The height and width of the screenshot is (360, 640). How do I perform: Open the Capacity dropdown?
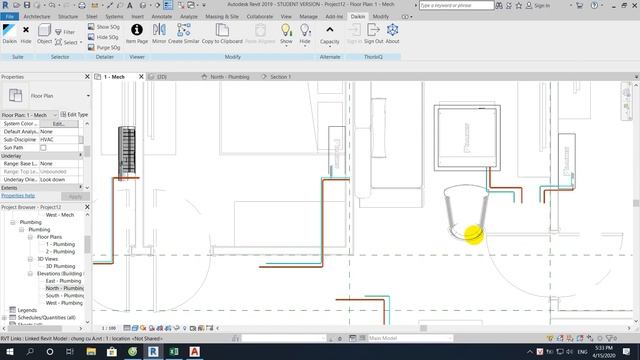329,34
